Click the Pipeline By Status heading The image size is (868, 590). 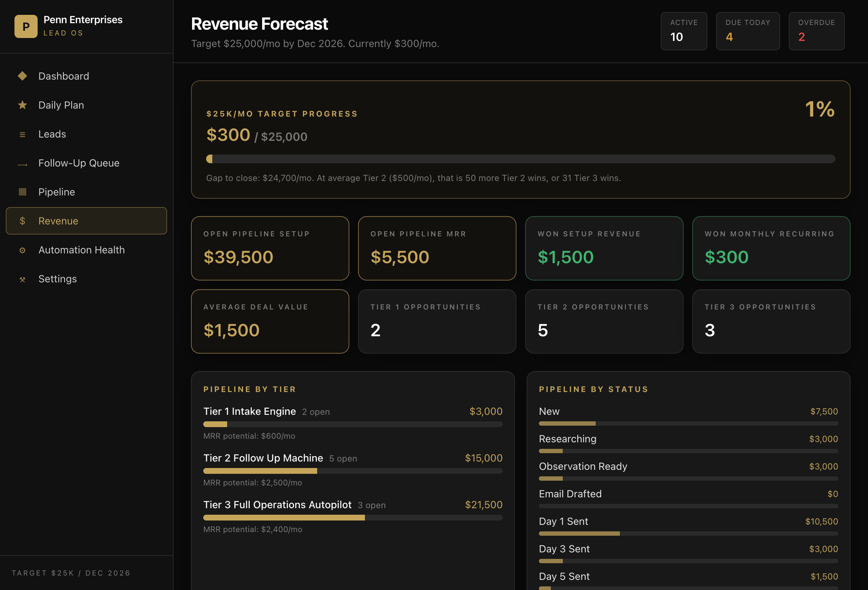[x=593, y=389]
